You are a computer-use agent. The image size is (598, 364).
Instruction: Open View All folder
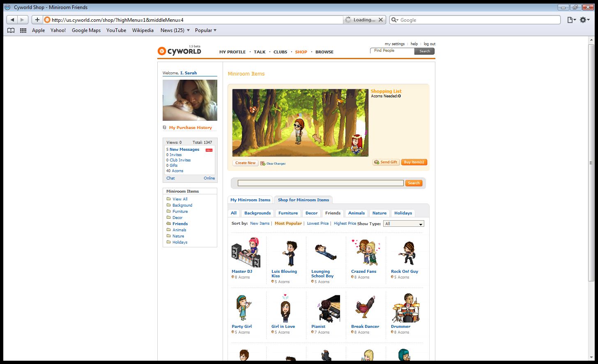pos(179,199)
